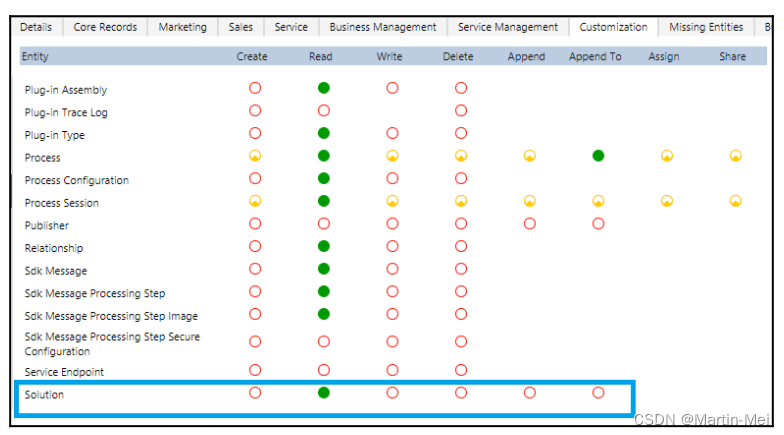Image resolution: width=784 pixels, height=435 pixels.
Task: Toggle Create privilege for Plug-in Assembly
Action: 255,88
